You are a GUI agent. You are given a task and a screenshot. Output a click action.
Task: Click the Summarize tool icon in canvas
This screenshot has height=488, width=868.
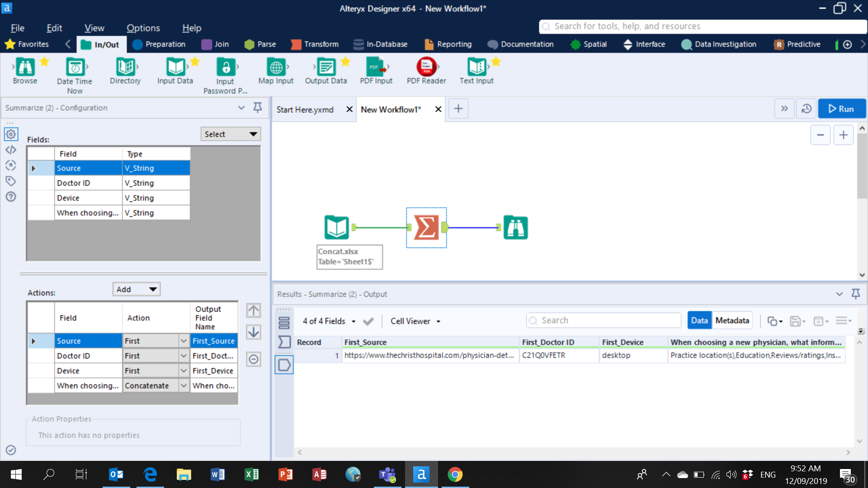pos(427,228)
